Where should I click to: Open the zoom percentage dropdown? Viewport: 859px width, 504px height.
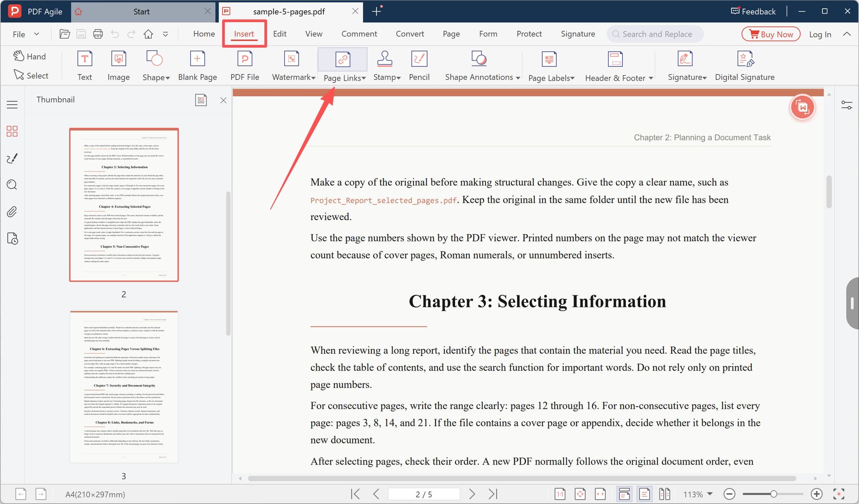710,494
